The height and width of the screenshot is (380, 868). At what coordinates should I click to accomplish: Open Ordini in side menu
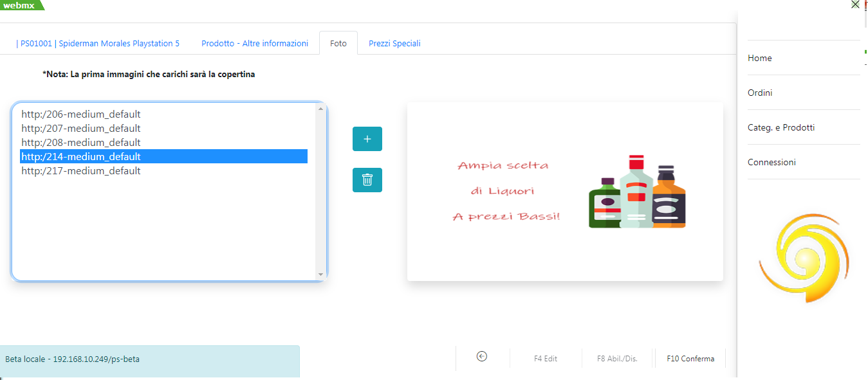click(760, 93)
